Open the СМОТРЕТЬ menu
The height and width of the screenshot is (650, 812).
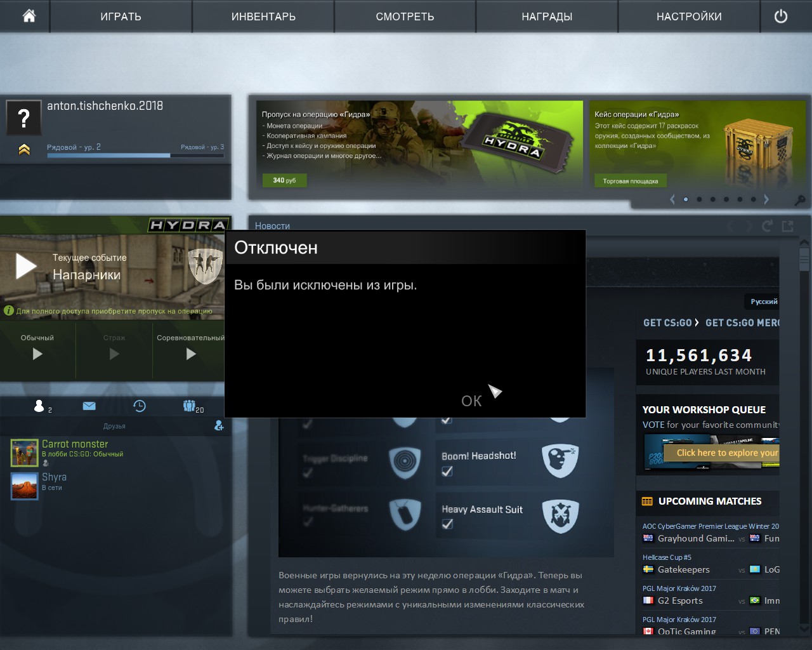[x=405, y=17]
